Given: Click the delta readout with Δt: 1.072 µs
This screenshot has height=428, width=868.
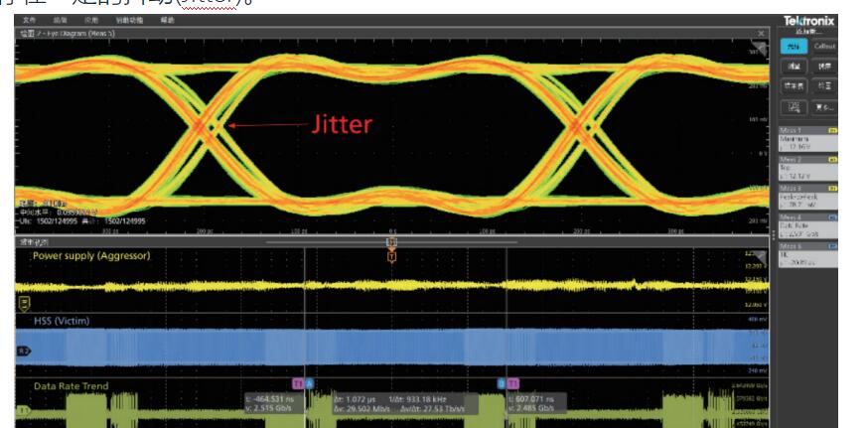Looking at the screenshot, I should (x=404, y=403).
